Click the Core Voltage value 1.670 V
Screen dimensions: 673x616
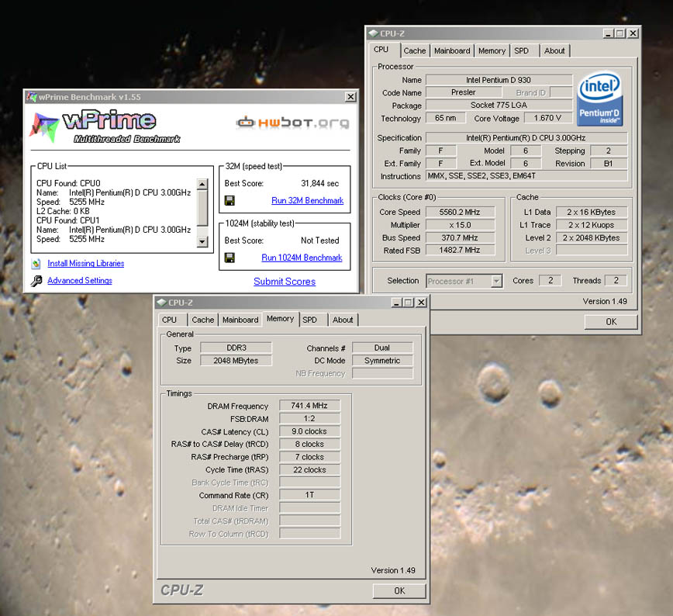(x=547, y=118)
